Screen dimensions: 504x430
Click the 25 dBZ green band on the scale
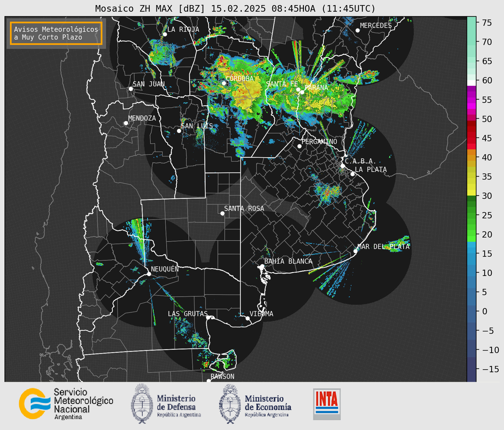coord(471,215)
